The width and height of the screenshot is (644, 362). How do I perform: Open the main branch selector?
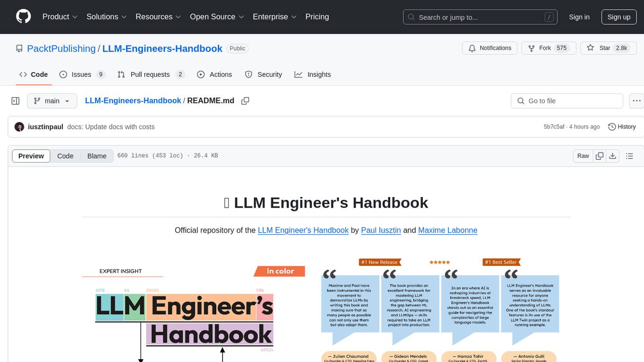52,101
